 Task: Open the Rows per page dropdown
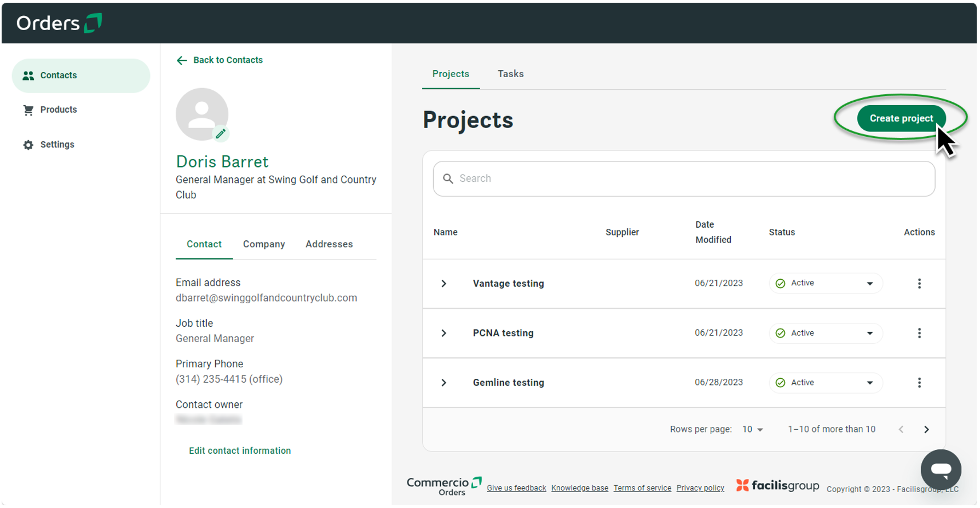752,430
